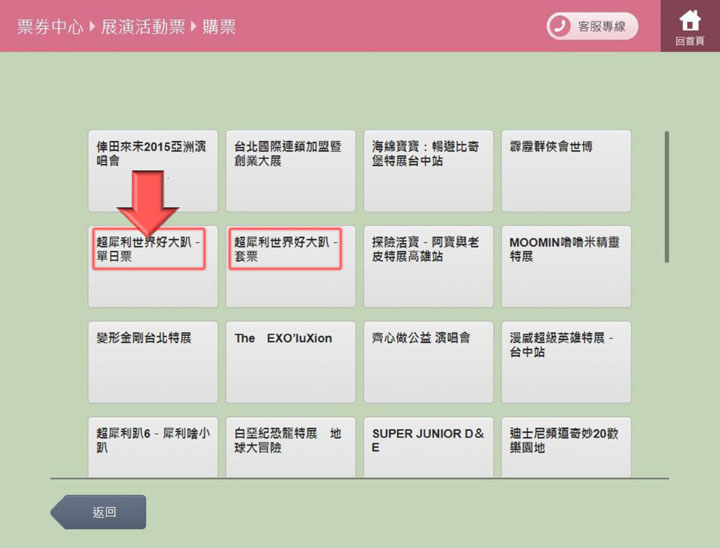Open 漫威超級英雄特展 - 台中站 tile
Screen dimensions: 720x548
(x=566, y=362)
